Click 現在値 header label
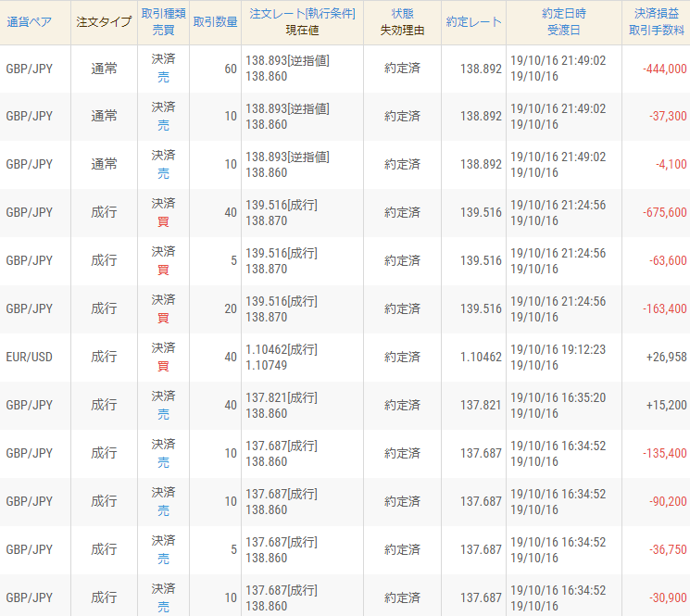This screenshot has width=690, height=616. [x=302, y=31]
